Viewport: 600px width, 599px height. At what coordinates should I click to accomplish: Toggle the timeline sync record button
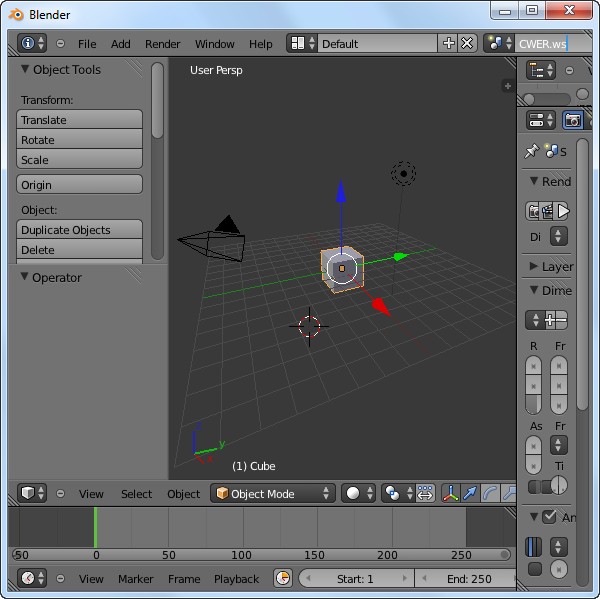pyautogui.click(x=283, y=578)
